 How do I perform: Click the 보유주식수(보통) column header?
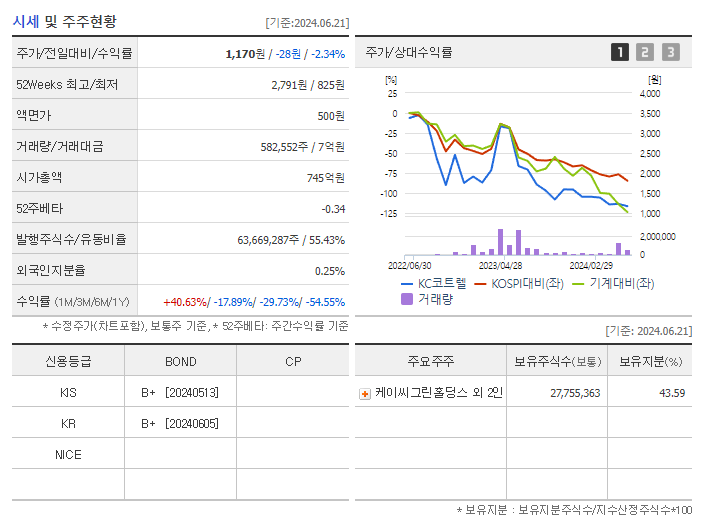point(557,361)
